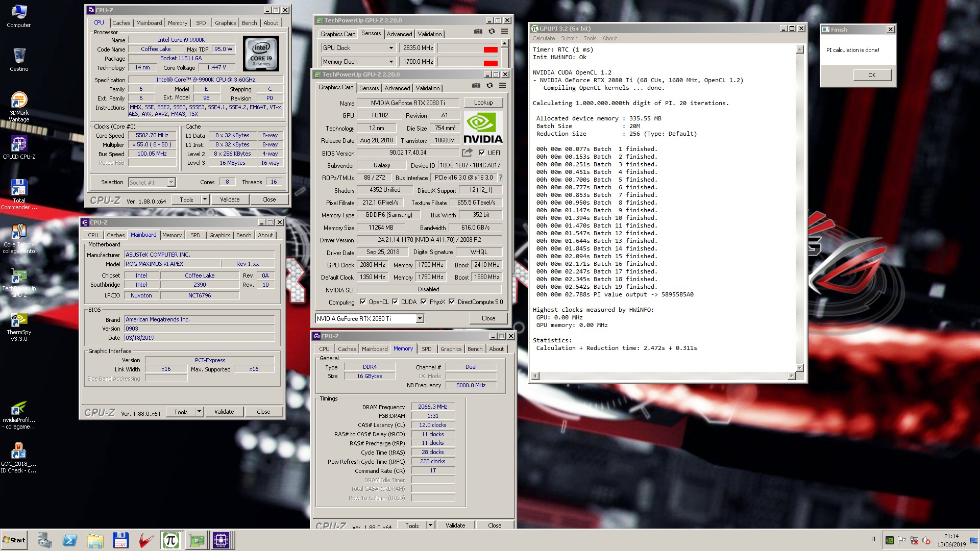
Task: Click up arrow of GPU-Z Sensors scrollbar
Action: 504,44
